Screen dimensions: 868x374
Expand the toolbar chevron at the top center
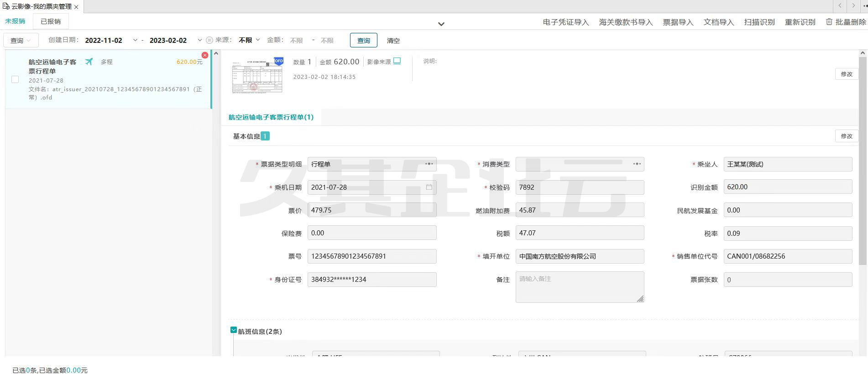[441, 24]
